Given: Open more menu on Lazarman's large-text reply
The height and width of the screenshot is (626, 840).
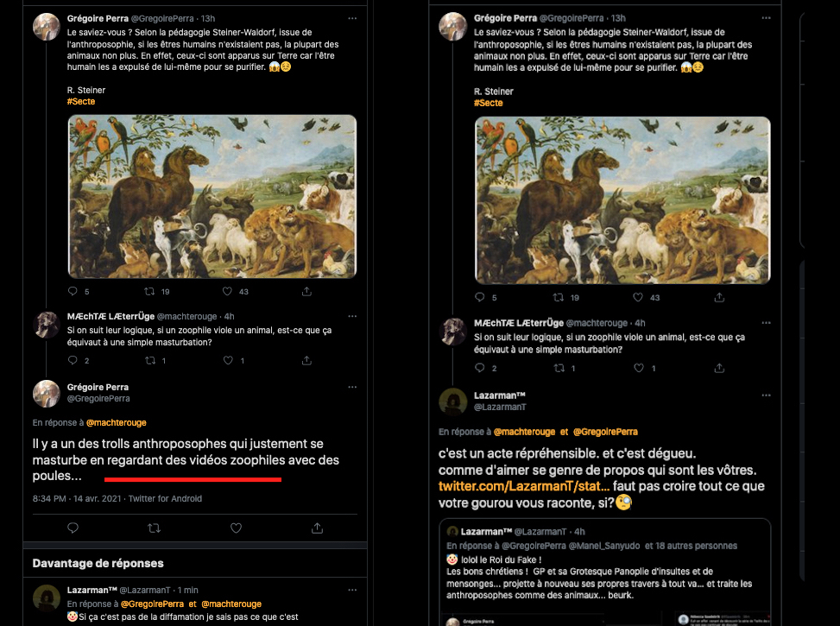Looking at the screenshot, I should pyautogui.click(x=758, y=395).
